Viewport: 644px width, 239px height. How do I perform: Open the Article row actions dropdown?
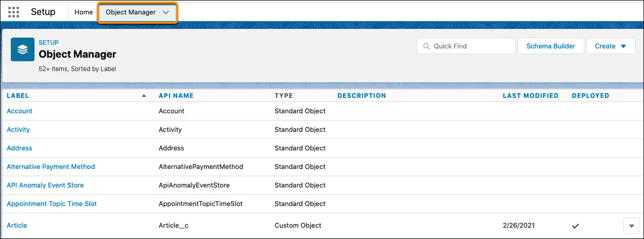[x=631, y=226]
